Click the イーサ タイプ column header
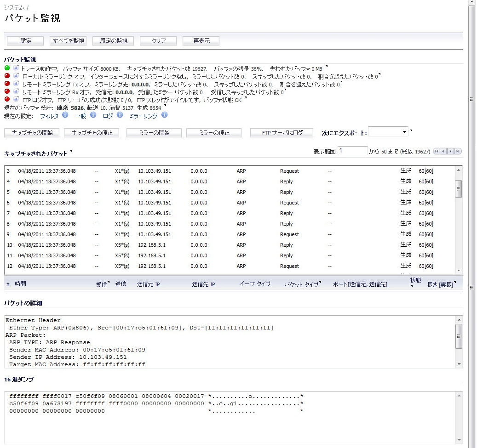The image size is (477, 448). pos(255,284)
